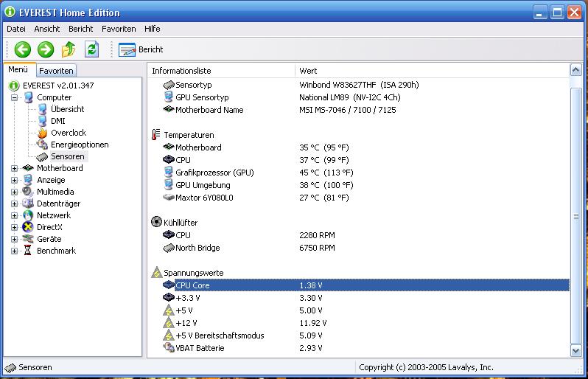Open the Bericht menu
The width and height of the screenshot is (588, 379).
tap(80, 29)
